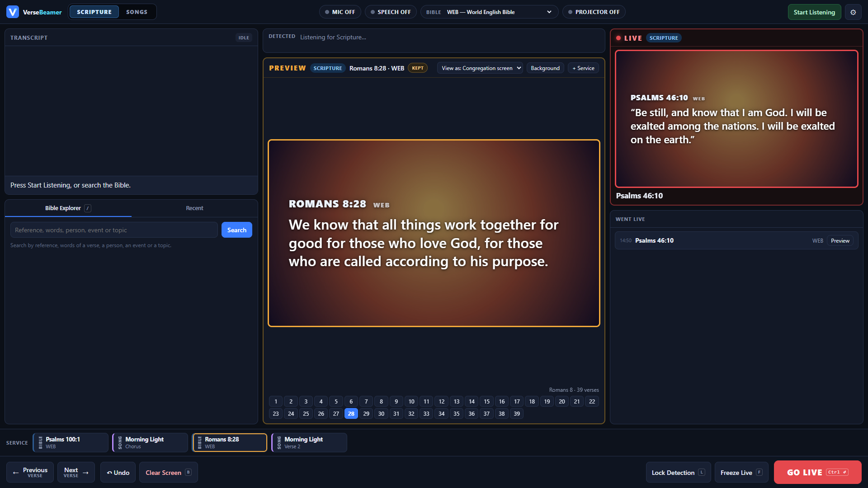
Task: Click the VerseBeamer logo icon
Action: tap(13, 12)
